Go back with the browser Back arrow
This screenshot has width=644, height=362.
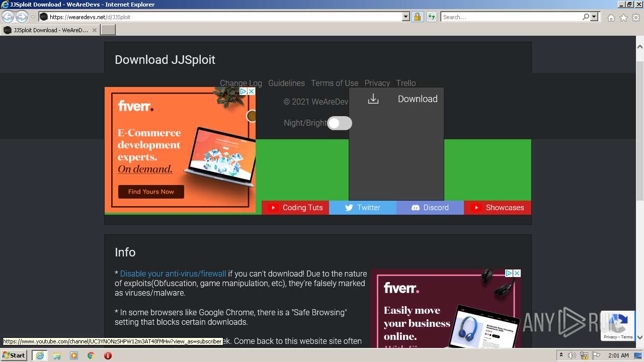[8, 17]
